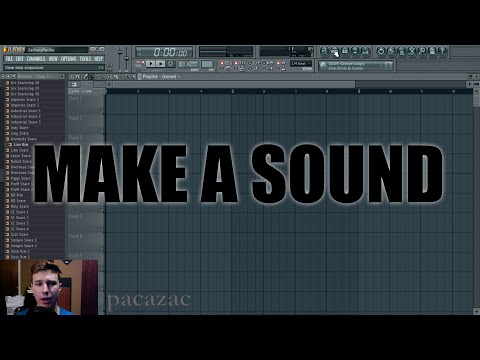This screenshot has width=480, height=360.
Task: Click the tempo display
Action: 188,64
